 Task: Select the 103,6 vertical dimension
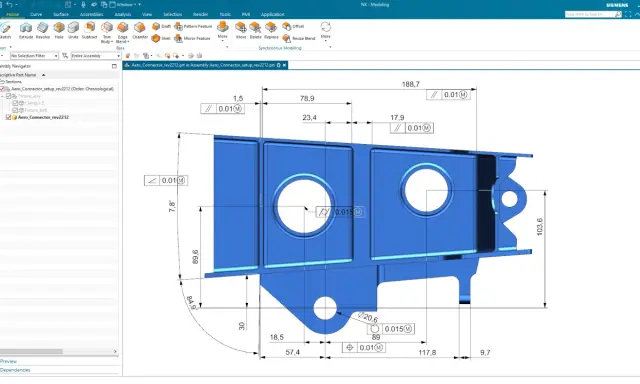coord(540,226)
